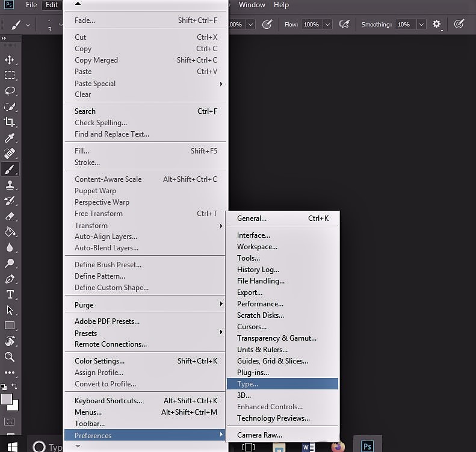Open Word from the Windows taskbar

click(308, 447)
